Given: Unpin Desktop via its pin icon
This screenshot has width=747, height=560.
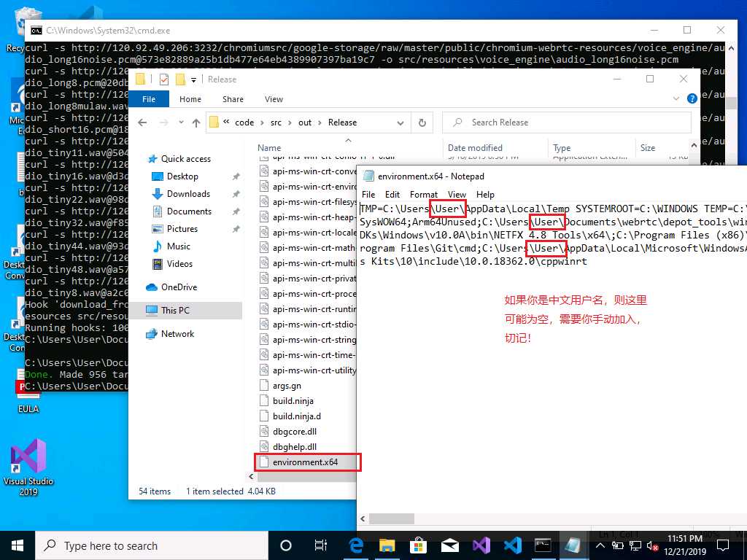Looking at the screenshot, I should pos(236,176).
